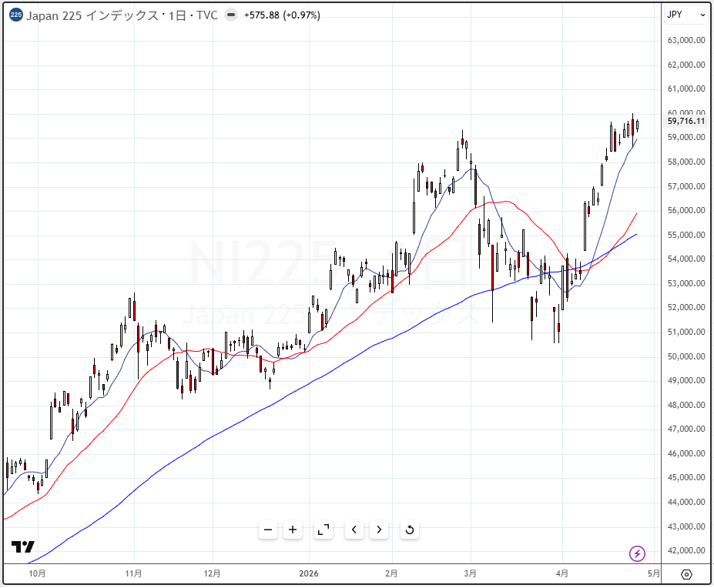
Task: Click the 3月 label on time axis
Action: tap(471, 573)
